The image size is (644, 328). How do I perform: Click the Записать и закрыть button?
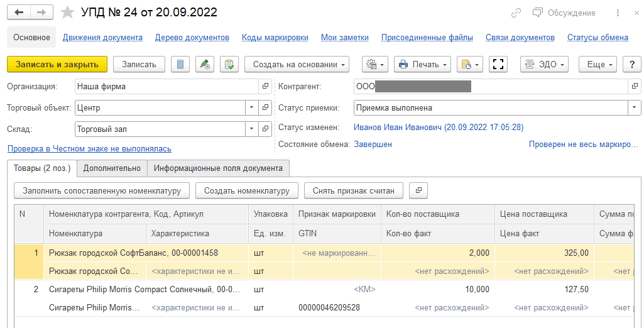(x=57, y=64)
